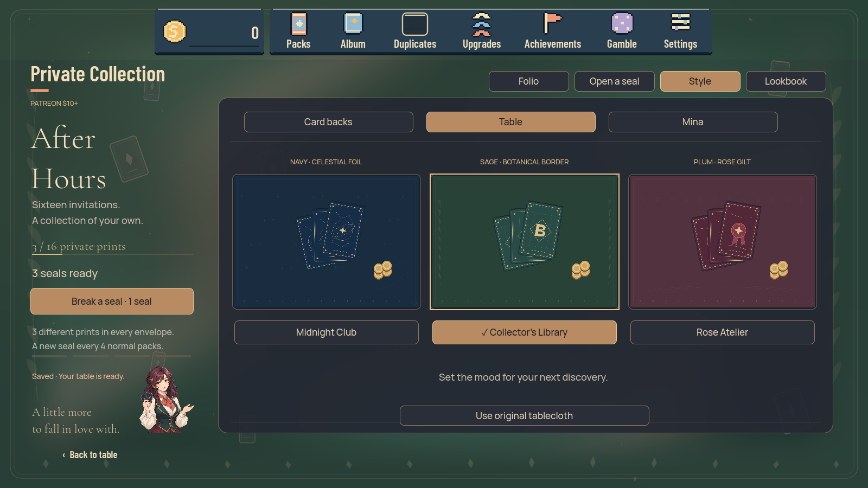Open the Settings sliders icon
This screenshot has height=488, width=868.
click(681, 23)
